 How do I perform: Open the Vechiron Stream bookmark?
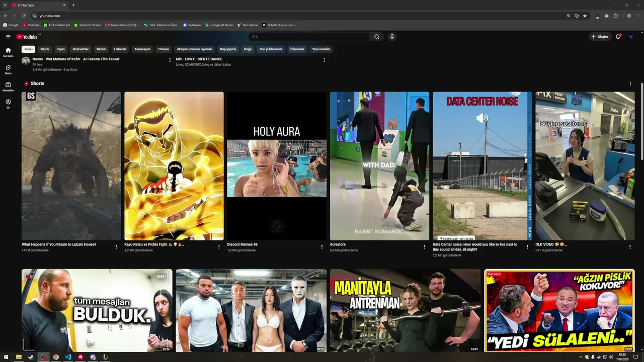(x=88, y=25)
